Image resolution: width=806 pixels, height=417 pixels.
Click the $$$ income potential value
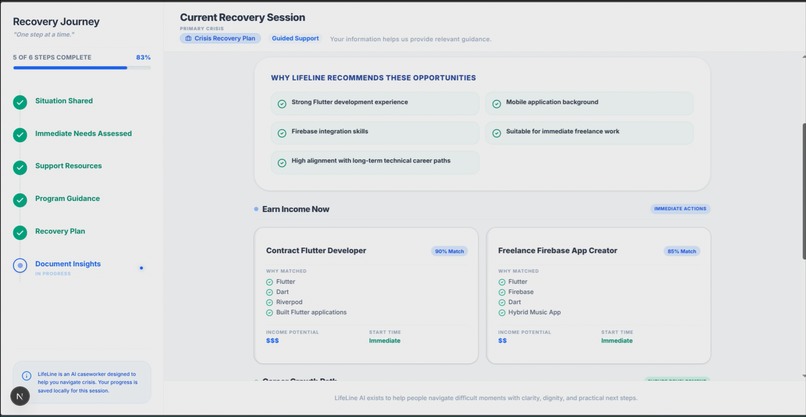coord(272,341)
